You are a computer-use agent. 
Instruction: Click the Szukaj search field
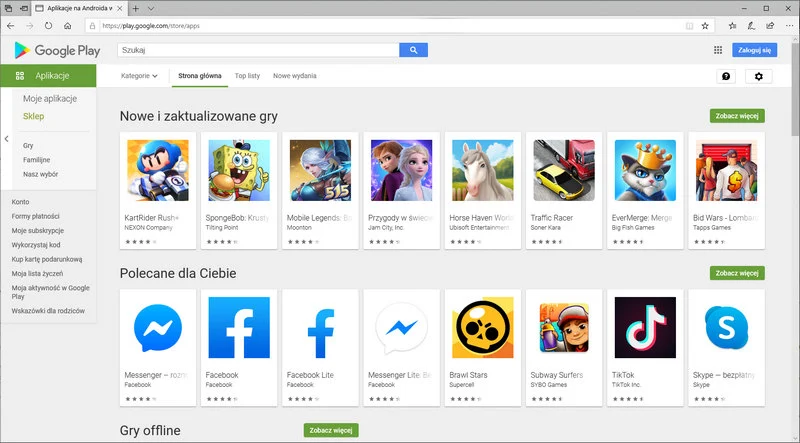tap(257, 49)
